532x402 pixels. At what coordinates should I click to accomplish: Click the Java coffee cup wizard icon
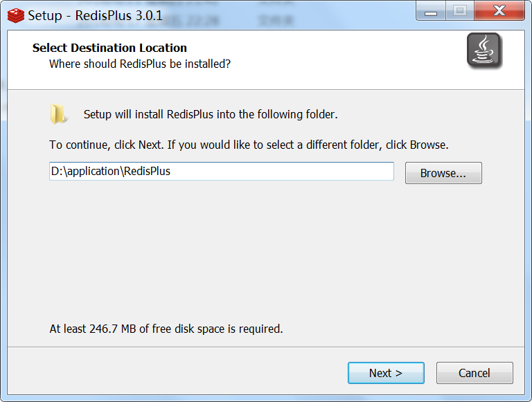click(484, 51)
